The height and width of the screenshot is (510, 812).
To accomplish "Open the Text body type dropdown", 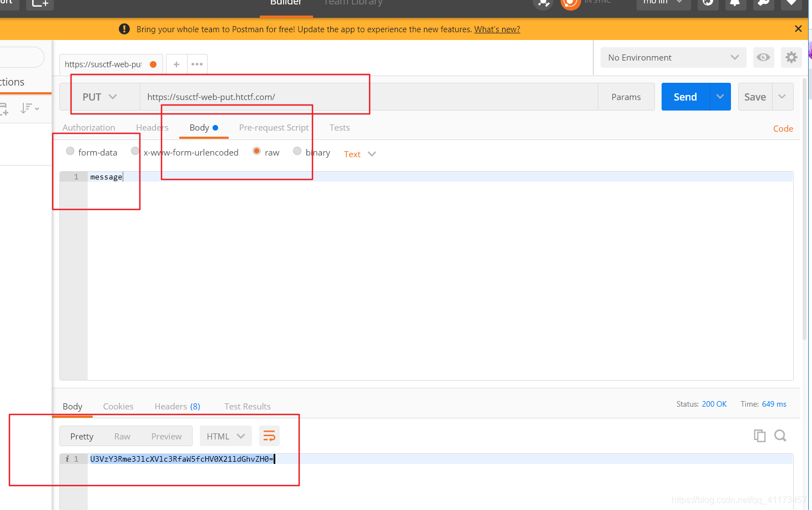I will [360, 154].
